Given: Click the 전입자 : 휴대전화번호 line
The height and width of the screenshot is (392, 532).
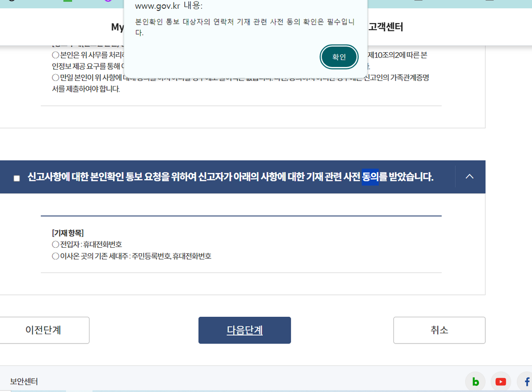Looking at the screenshot, I should 87,245.
